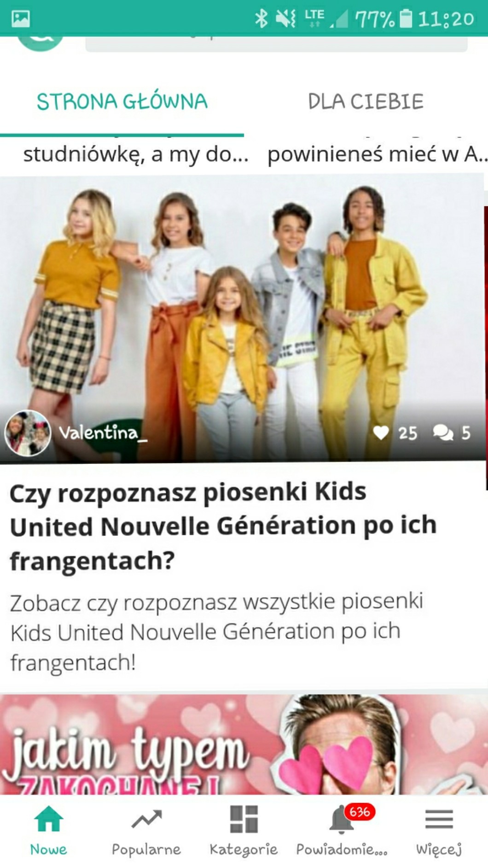Open the Kategorie grid icon
Viewport: 488px width, 868px height.
pos(244,819)
